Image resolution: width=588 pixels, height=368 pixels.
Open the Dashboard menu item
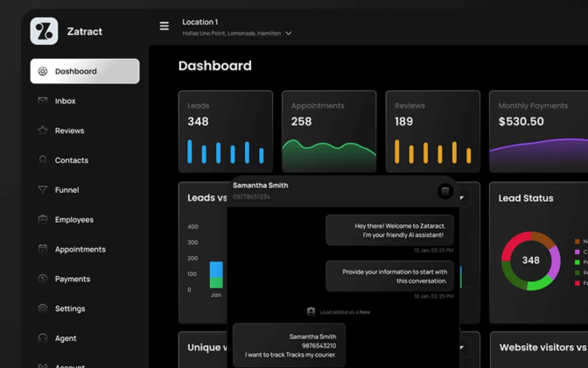point(85,71)
